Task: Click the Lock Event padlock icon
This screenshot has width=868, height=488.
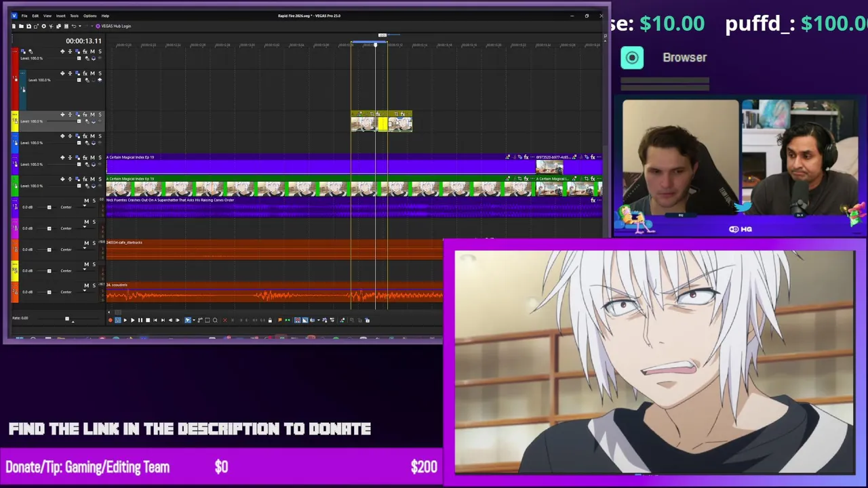Action: pyautogui.click(x=270, y=320)
